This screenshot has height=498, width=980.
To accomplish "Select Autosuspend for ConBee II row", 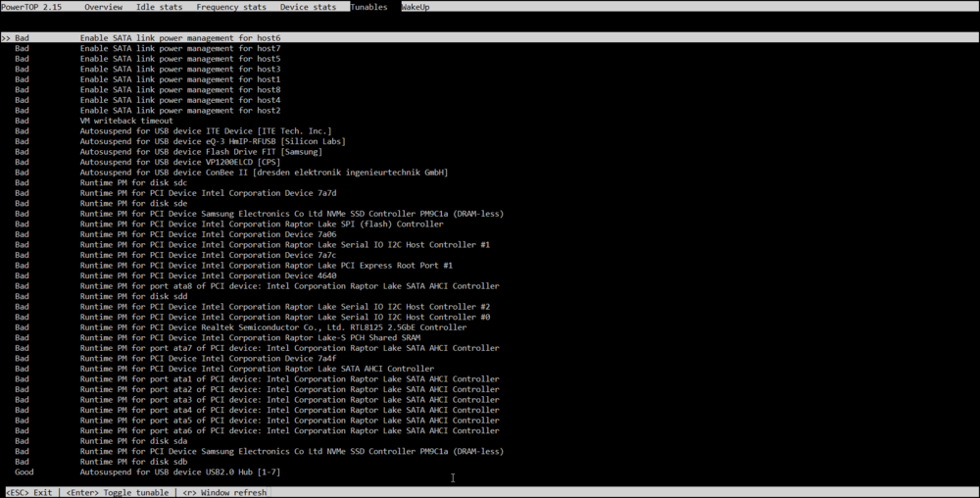I will [231, 173].
